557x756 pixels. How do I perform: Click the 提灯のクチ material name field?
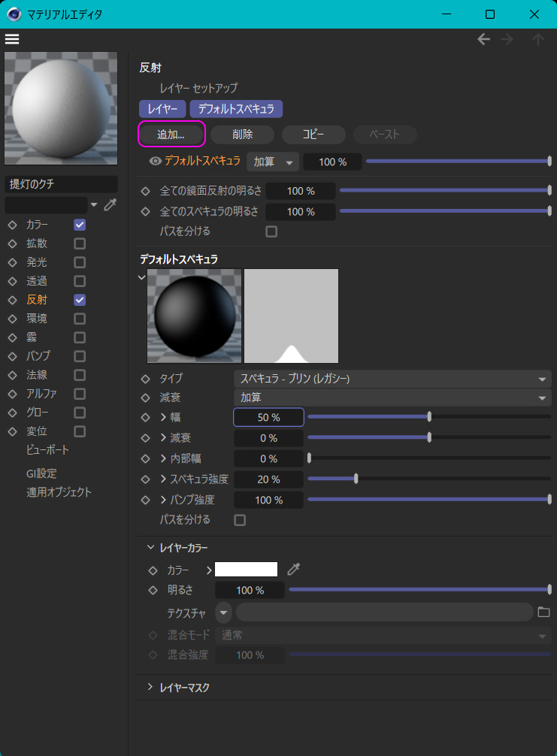tap(61, 184)
